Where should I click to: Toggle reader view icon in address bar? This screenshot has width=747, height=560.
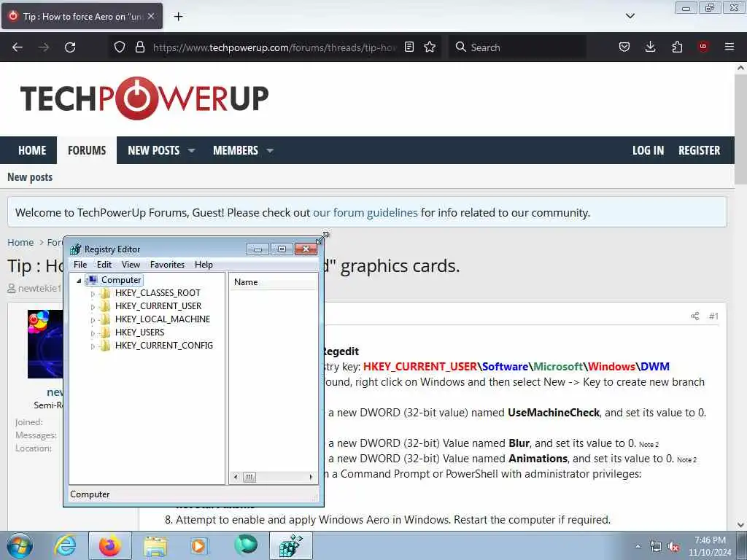click(x=409, y=47)
